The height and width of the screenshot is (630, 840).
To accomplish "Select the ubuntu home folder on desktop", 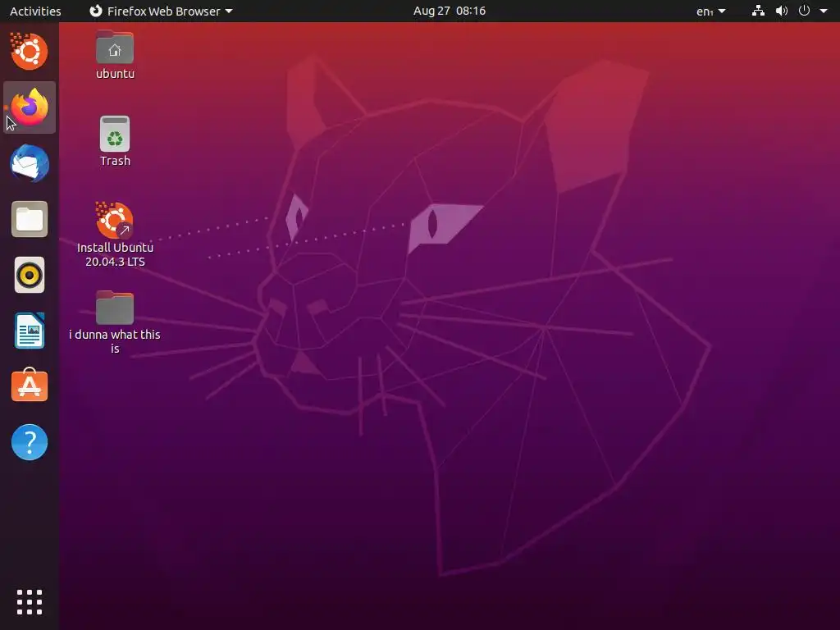I will click(115, 55).
